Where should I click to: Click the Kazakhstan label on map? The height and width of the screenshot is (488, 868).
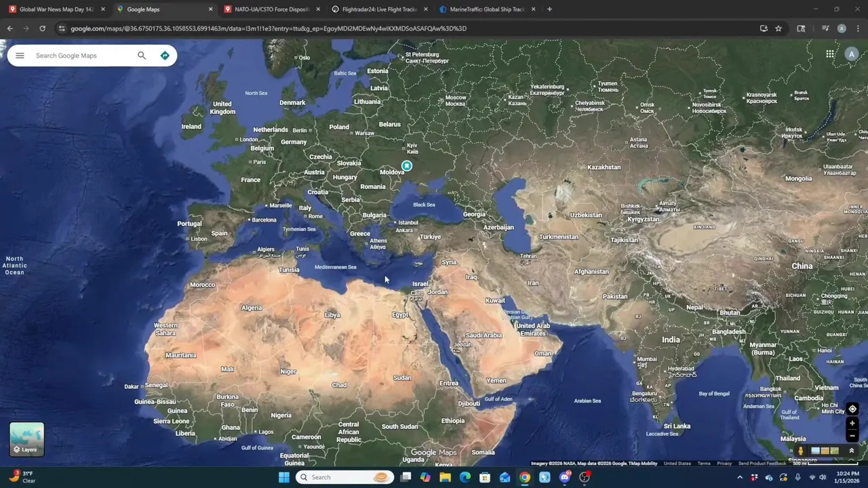click(604, 167)
